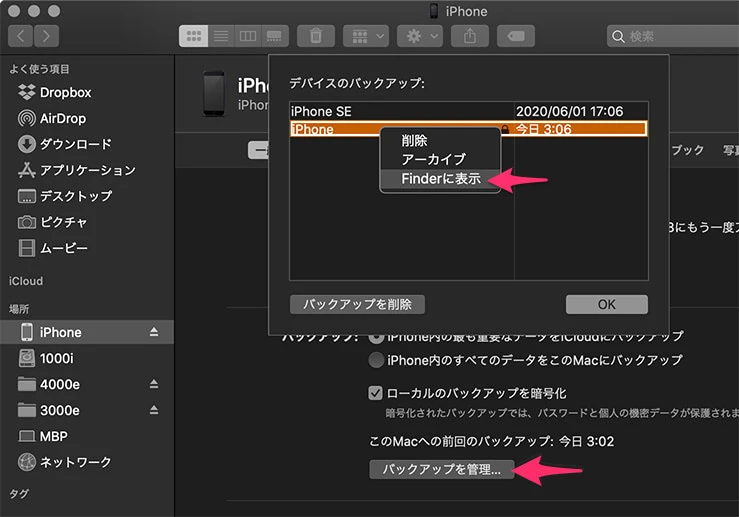The image size is (739, 517).
Task: Open the group-by dropdown in toolbar
Action: tap(366, 36)
